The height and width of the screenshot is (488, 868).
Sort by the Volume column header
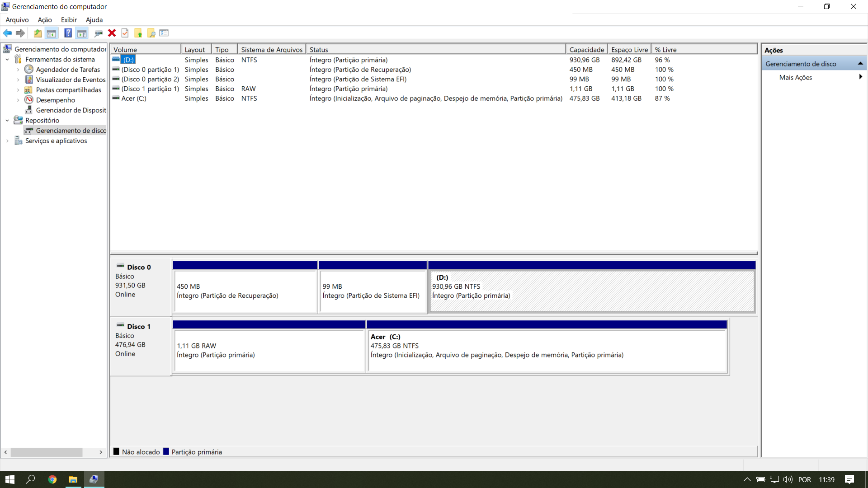coord(146,49)
